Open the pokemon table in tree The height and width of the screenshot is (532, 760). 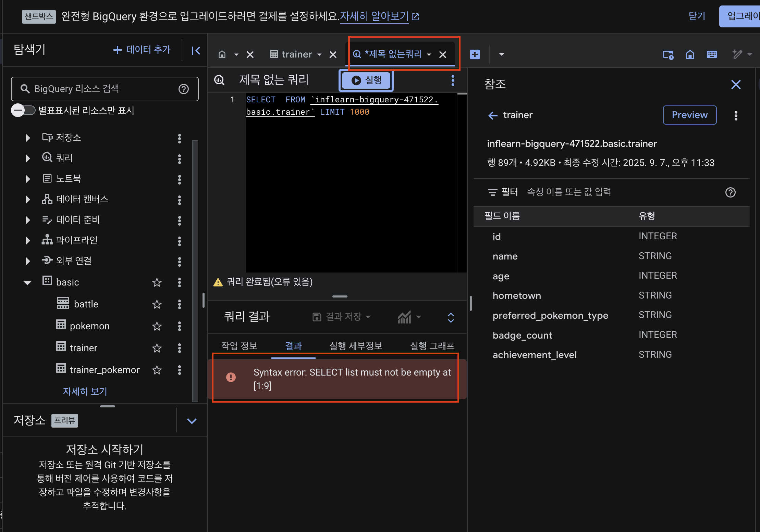click(x=89, y=326)
